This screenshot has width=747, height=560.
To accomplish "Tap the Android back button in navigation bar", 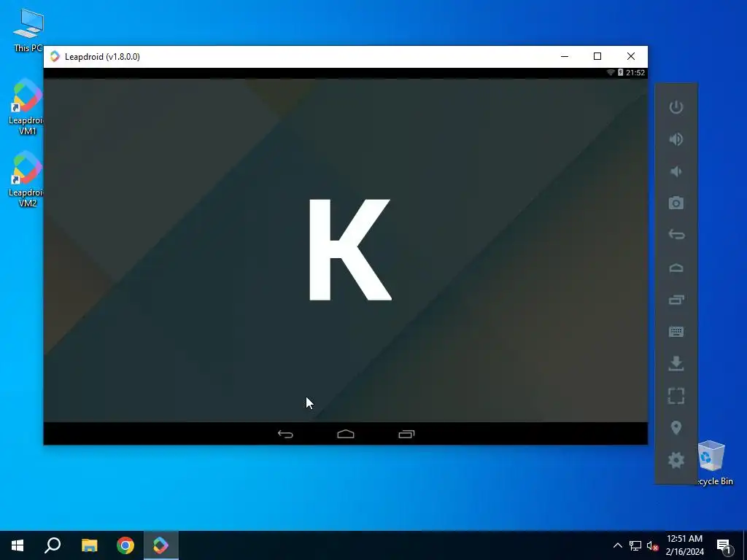I will [285, 434].
